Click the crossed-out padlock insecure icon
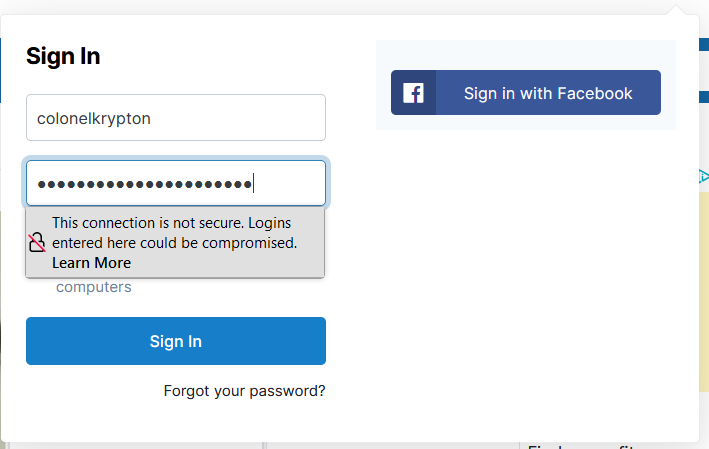This screenshot has height=449, width=709. (37, 243)
